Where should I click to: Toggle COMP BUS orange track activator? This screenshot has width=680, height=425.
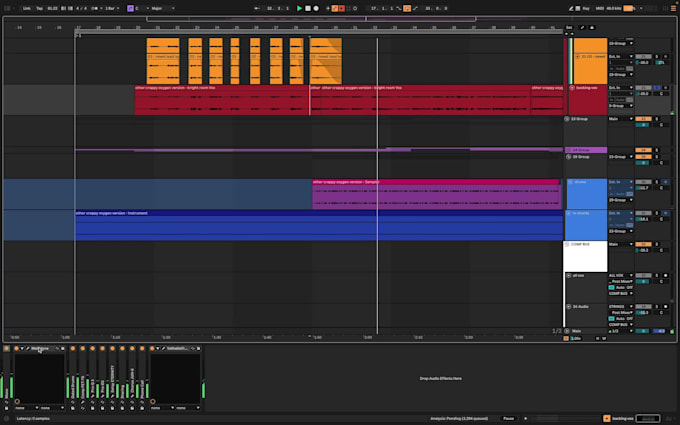coord(643,244)
